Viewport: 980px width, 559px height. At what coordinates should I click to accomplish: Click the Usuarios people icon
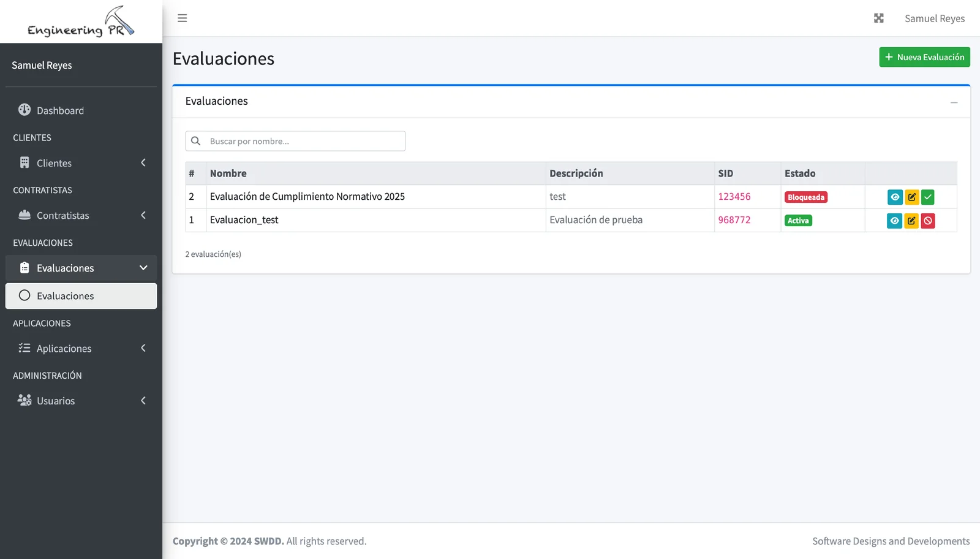click(x=24, y=400)
